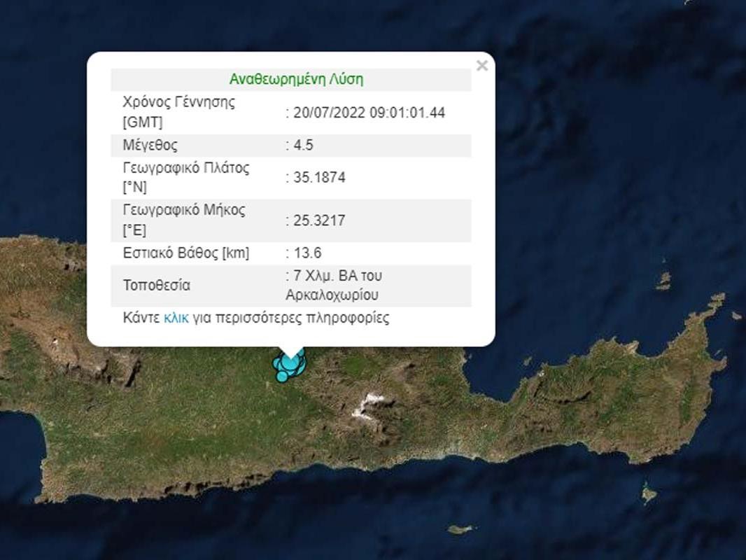Click the 'Τοποθεσία' row label
Screen dimensions: 746x560
[156, 286]
